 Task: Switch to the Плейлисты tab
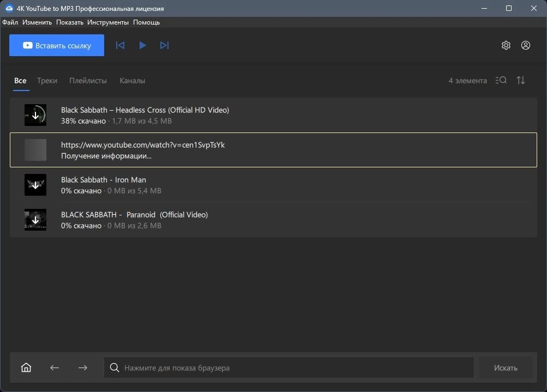[x=88, y=81]
